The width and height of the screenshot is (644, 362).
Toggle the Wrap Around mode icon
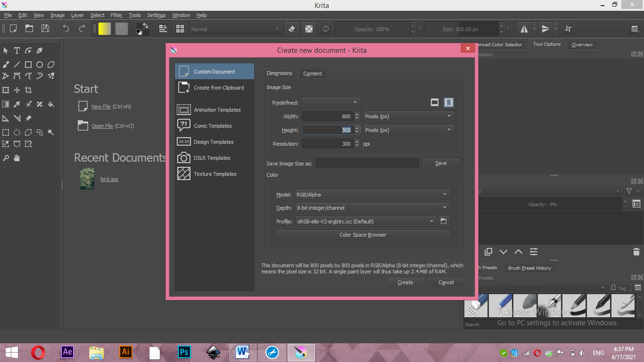(x=568, y=29)
